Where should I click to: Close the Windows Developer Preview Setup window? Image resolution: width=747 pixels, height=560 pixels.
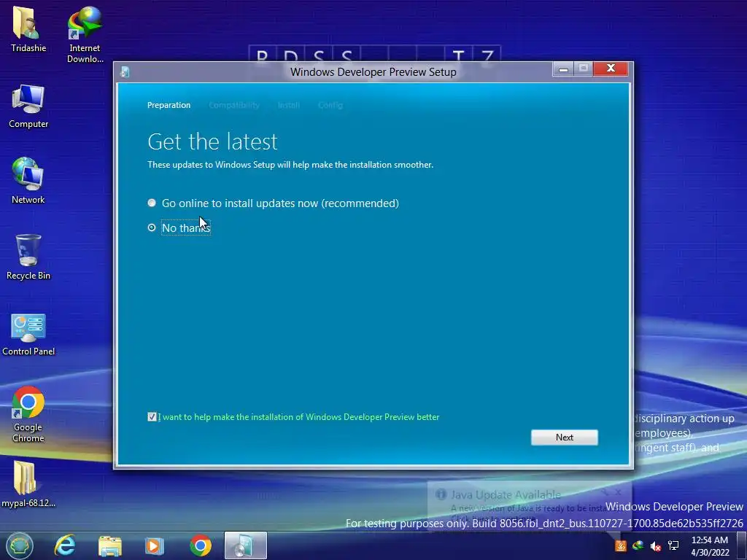point(611,69)
